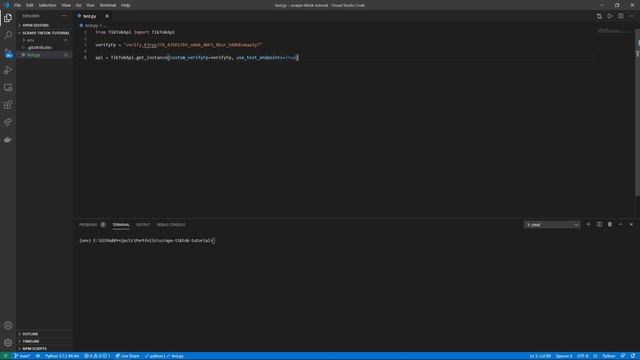640x360 pixels.
Task: Open the Remote Explorer view
Action: 8,88
